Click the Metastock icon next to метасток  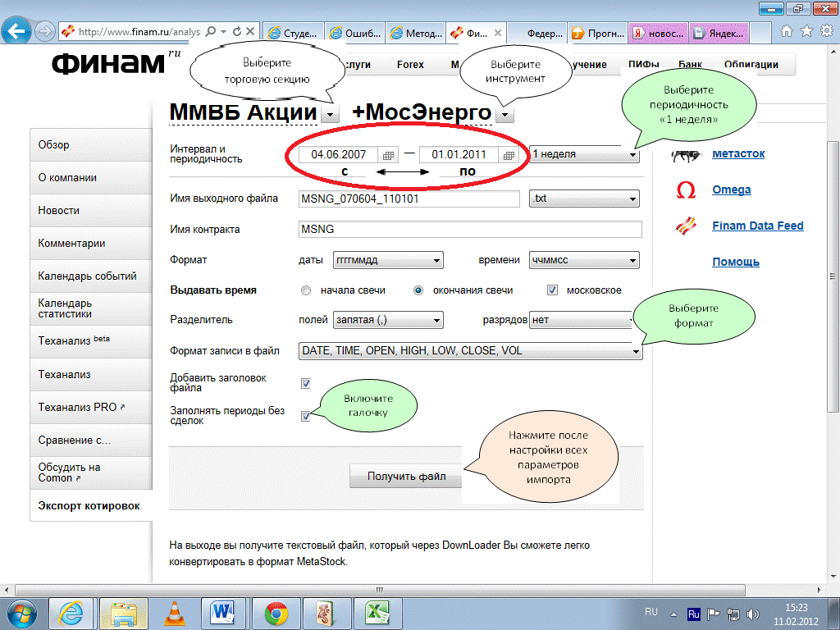685,155
